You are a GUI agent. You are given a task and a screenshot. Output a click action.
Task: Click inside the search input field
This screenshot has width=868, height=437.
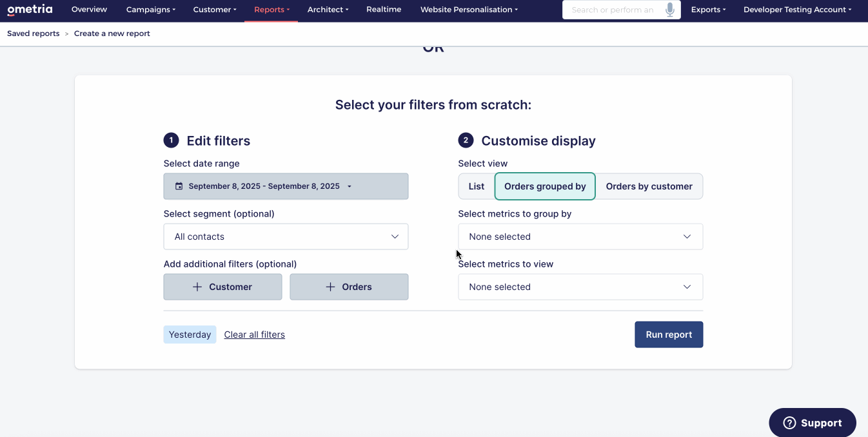click(x=613, y=10)
